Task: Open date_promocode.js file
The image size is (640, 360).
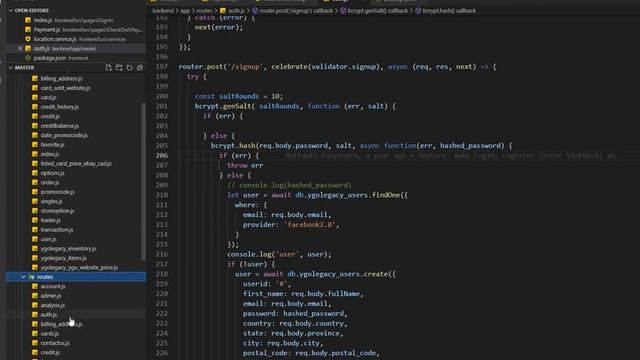Action: point(64,135)
